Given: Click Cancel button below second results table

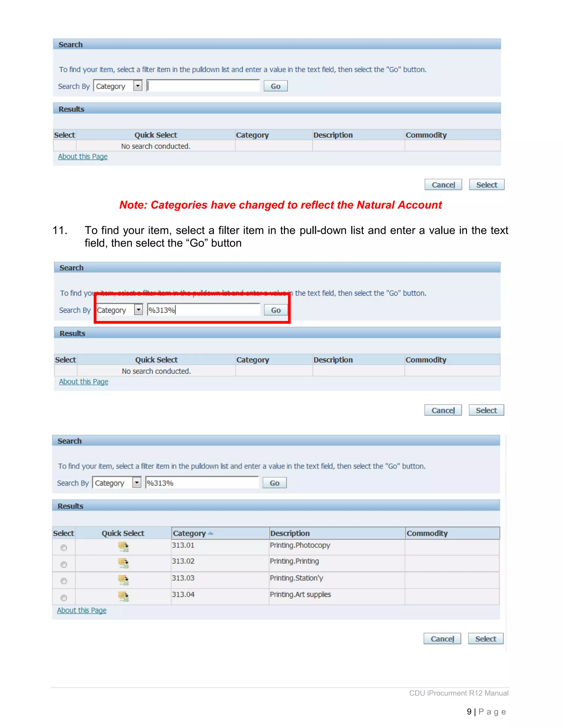Looking at the screenshot, I should (443, 410).
